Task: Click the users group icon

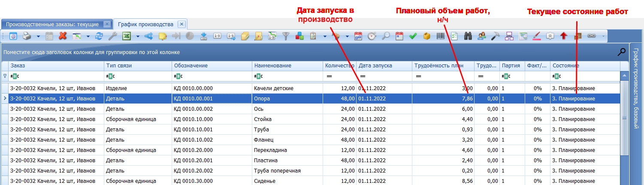Action: [482, 36]
